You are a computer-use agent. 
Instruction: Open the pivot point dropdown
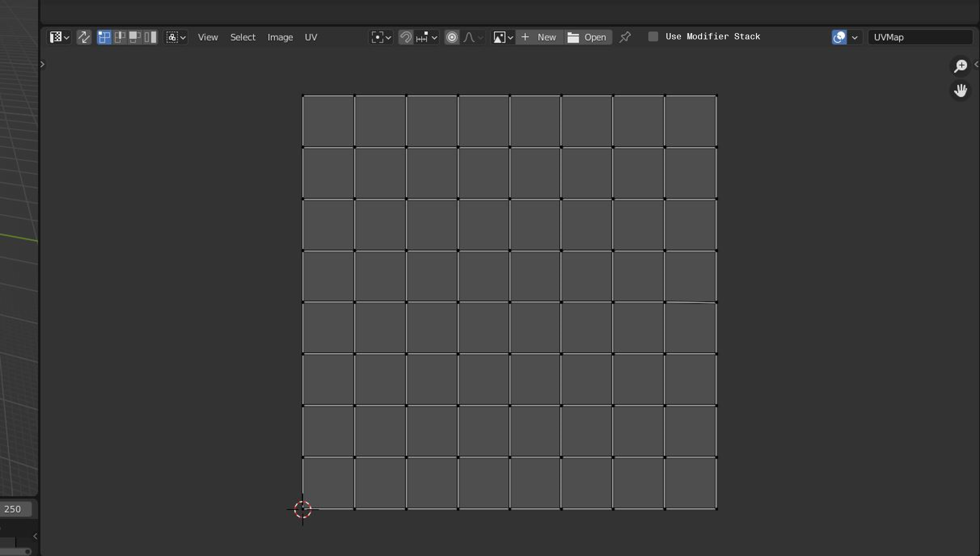click(x=381, y=37)
